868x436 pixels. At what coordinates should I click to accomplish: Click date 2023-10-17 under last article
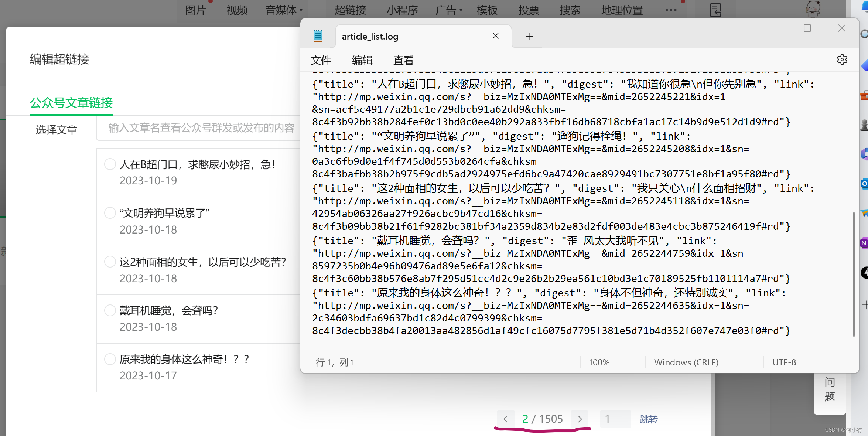[148, 376]
